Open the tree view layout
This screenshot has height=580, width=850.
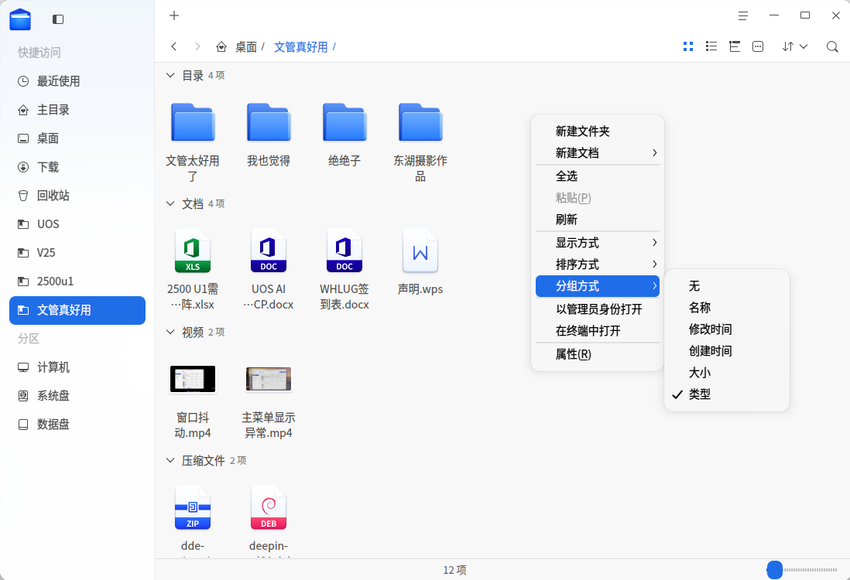733,46
